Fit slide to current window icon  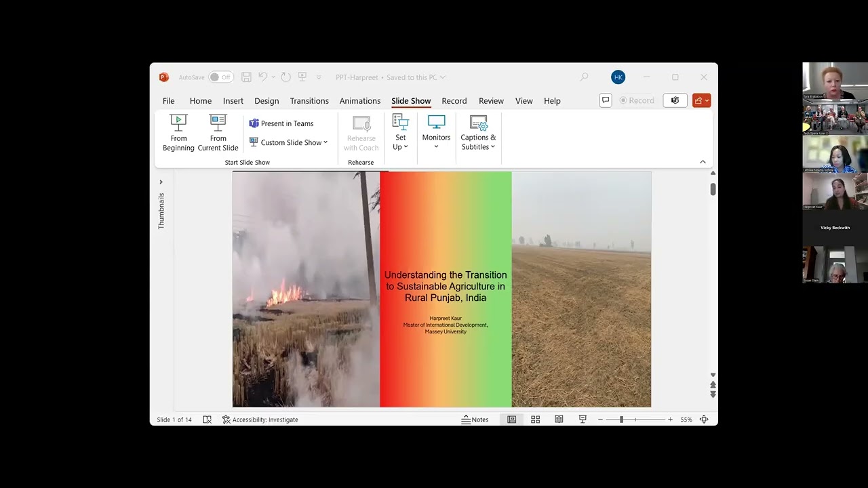[704, 420]
